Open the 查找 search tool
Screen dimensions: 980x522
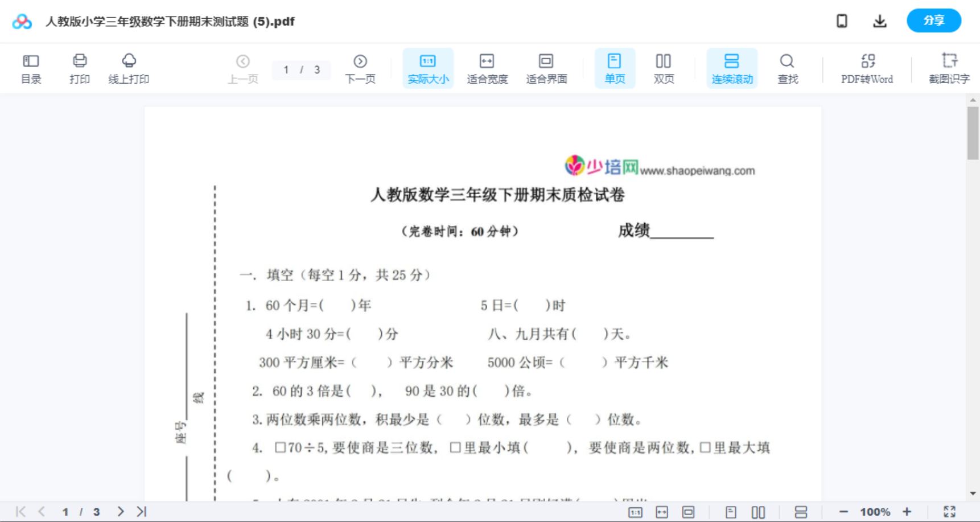coord(787,68)
